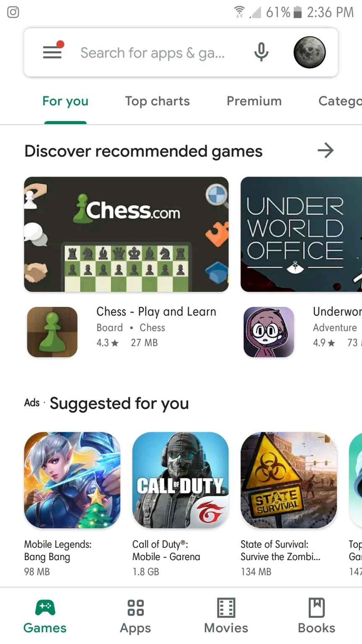Screen dimensions: 362x644
Task: Go to Apps in bottom navigation
Action: (x=135, y=616)
